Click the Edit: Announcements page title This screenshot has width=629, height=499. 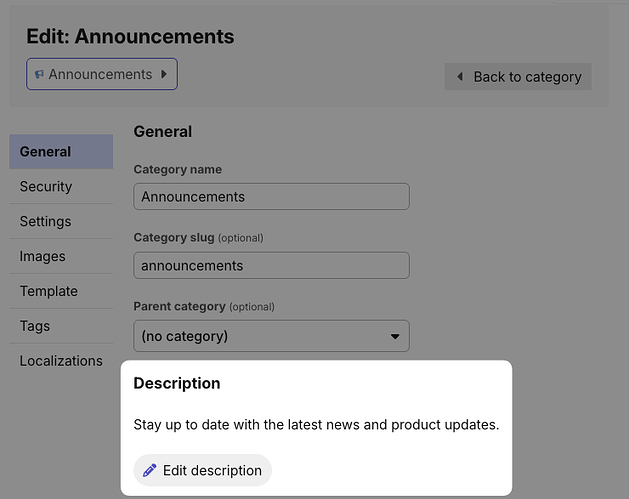click(x=130, y=36)
